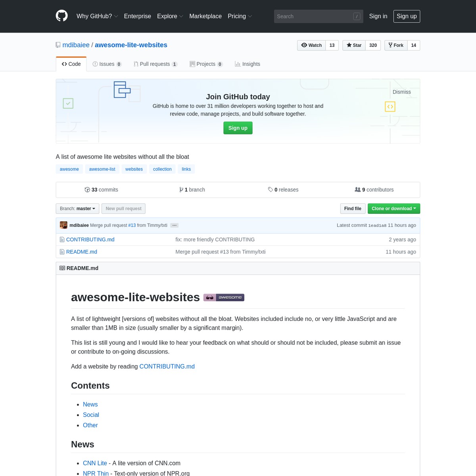Open the Explore dropdown menu
Viewport: 476px width, 476px height.
click(170, 16)
